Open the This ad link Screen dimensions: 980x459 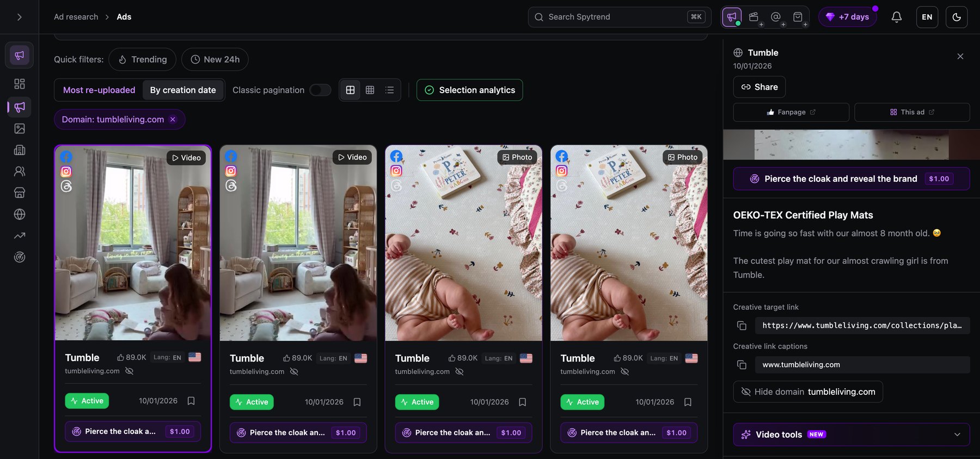[x=912, y=112]
